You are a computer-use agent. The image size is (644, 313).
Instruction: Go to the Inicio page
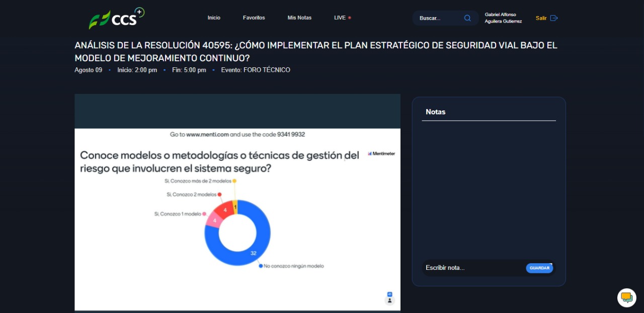pos(214,18)
